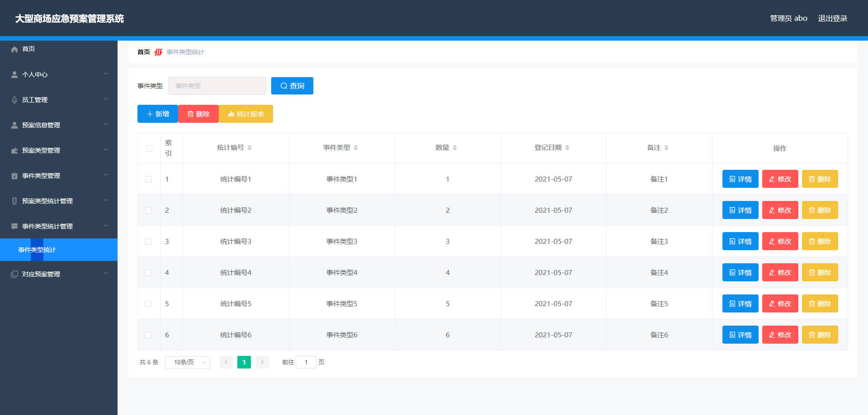Sort by 统计编号 column arrows
This screenshot has height=415, width=868.
[x=250, y=148]
